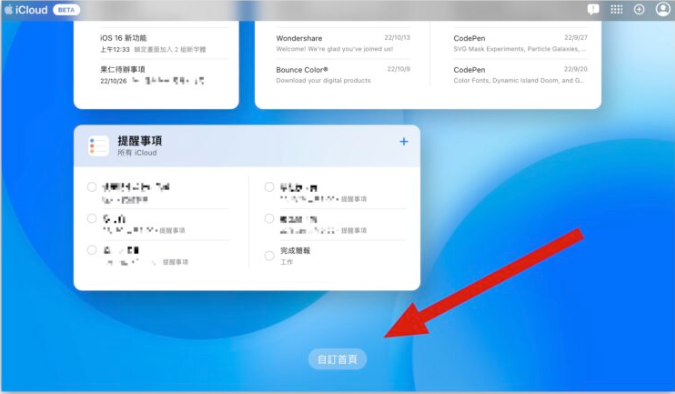Open the 果仁待辦事項 note
Image resolution: width=675 pixels, height=394 pixels.
pyautogui.click(x=164, y=75)
